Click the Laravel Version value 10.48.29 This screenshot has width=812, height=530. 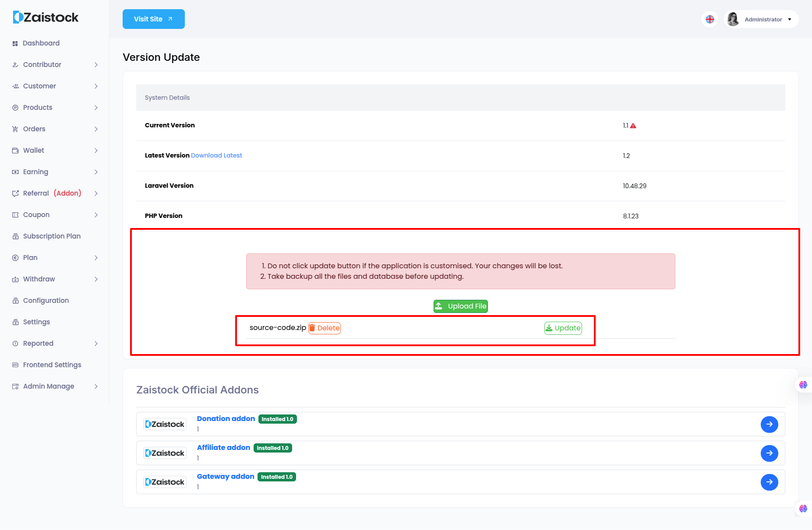pyautogui.click(x=635, y=186)
